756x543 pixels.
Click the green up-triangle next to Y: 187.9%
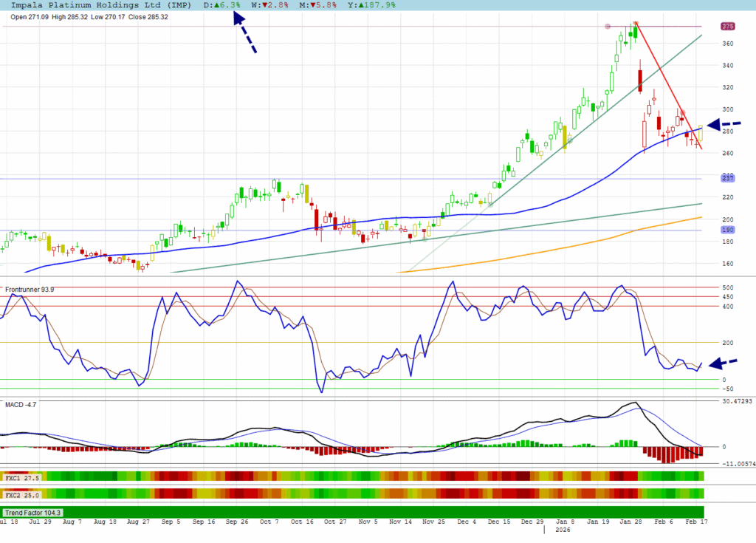[x=362, y=5]
